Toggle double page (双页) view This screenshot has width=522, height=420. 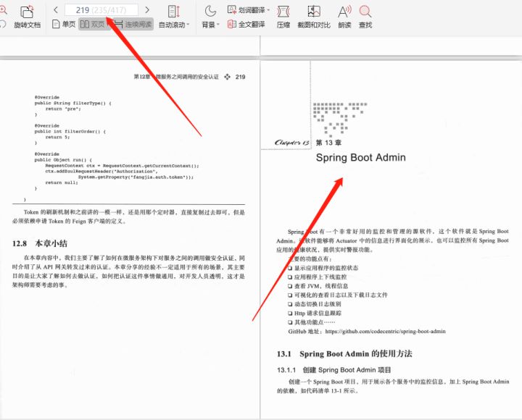(x=93, y=25)
